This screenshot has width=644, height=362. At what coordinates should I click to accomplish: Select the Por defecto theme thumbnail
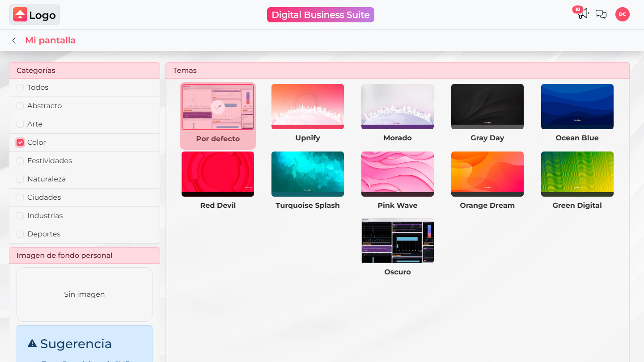[x=218, y=107]
